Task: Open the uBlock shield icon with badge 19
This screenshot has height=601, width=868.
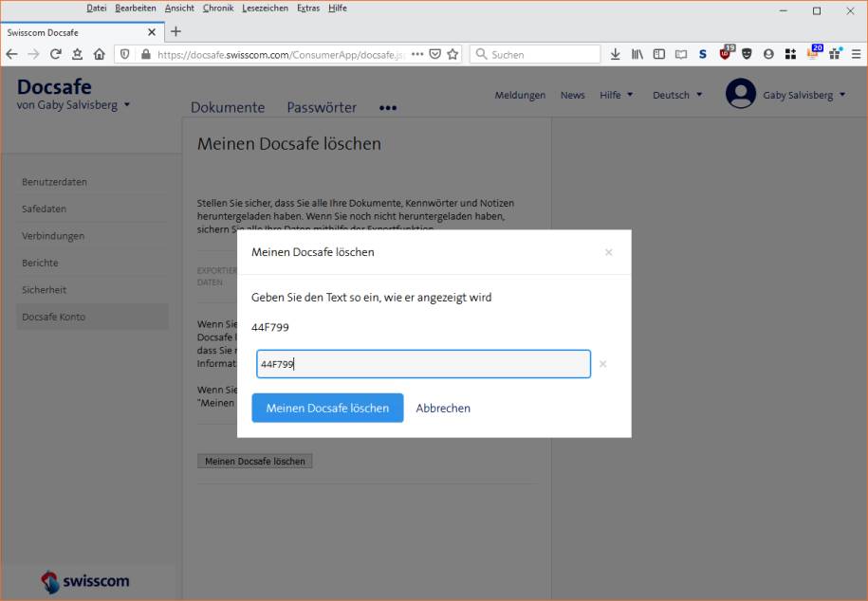Action: [x=726, y=52]
